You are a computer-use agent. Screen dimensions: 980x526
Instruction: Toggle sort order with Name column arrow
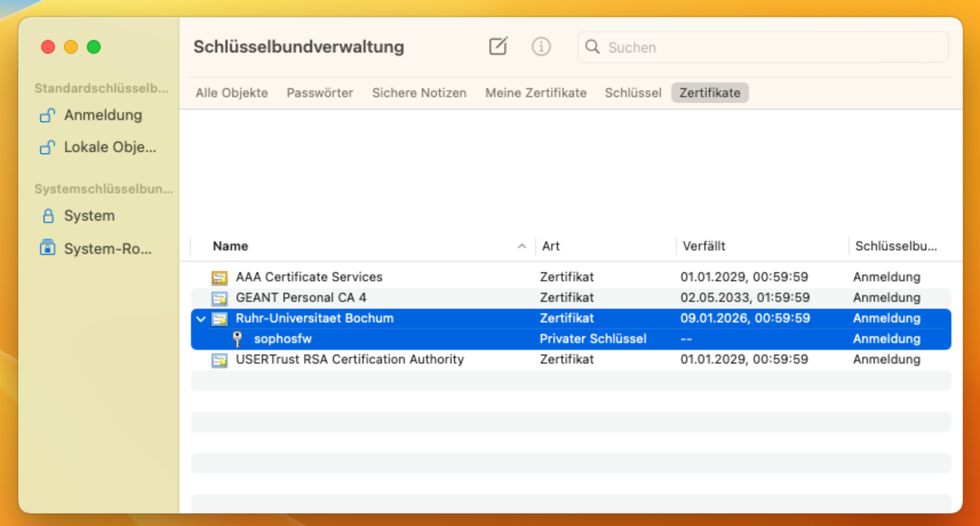click(521, 246)
